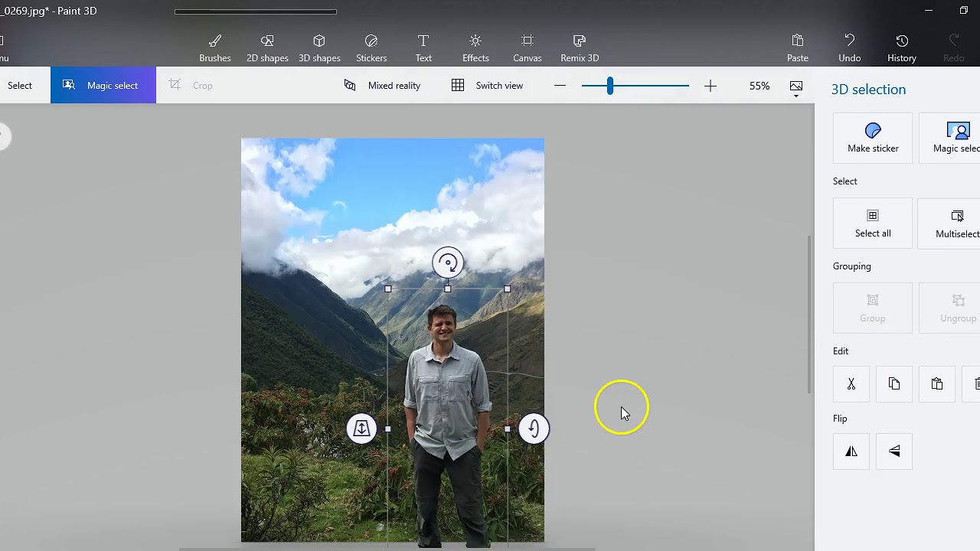Viewport: 980px width, 551px height.
Task: Click the top-right selection corner handle
Action: [x=508, y=289]
